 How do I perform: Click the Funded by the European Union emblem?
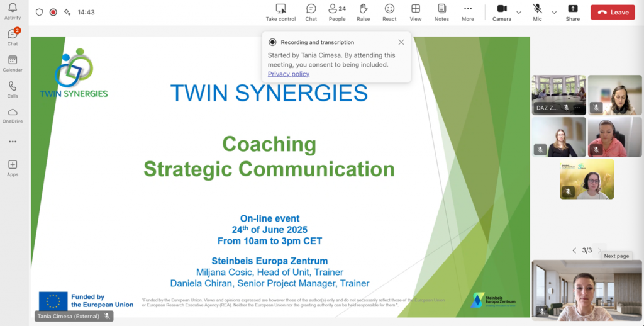(x=53, y=301)
